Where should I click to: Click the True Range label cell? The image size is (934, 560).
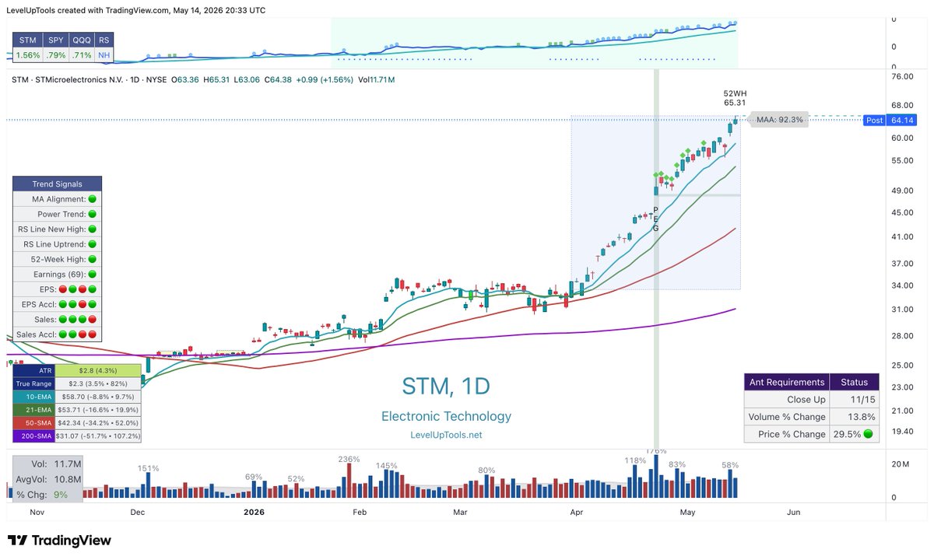33,383
